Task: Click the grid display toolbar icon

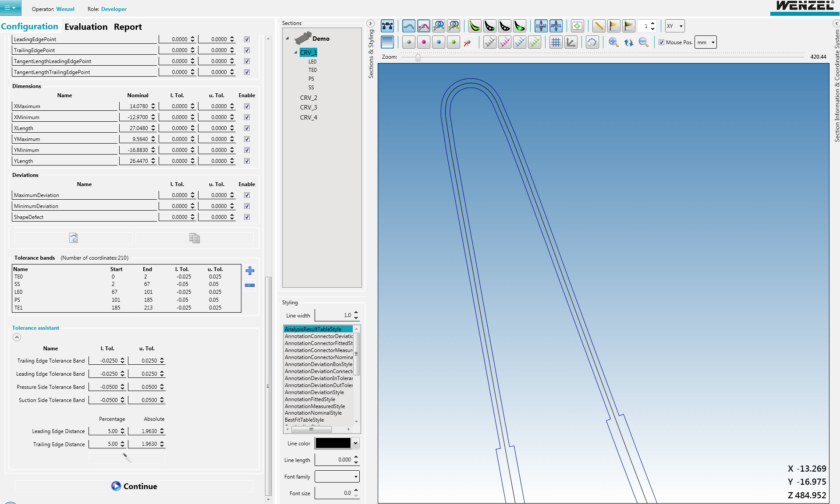Action: pyautogui.click(x=556, y=42)
